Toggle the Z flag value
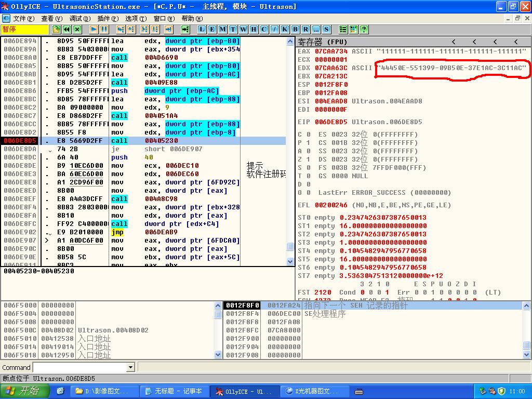 [309, 159]
